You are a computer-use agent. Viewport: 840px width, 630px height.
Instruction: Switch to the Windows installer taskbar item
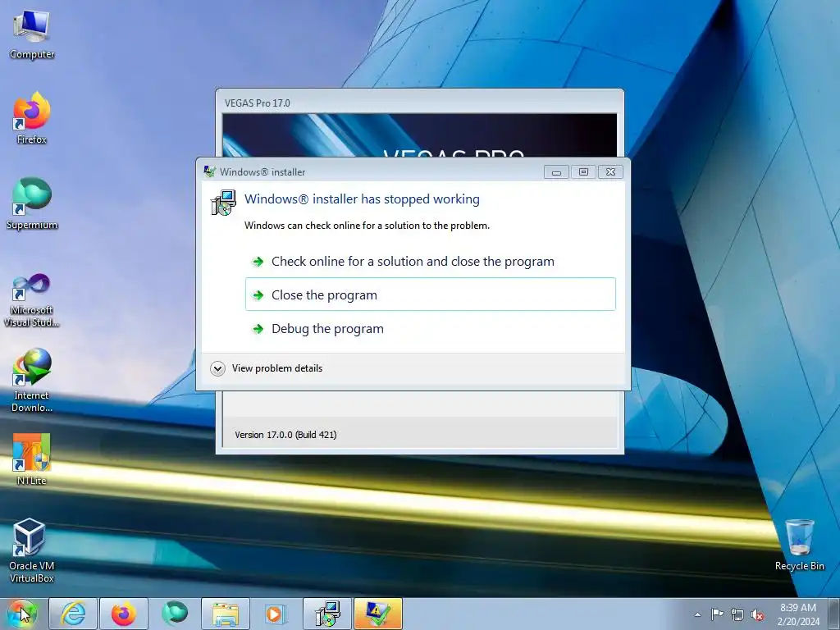(x=326, y=614)
